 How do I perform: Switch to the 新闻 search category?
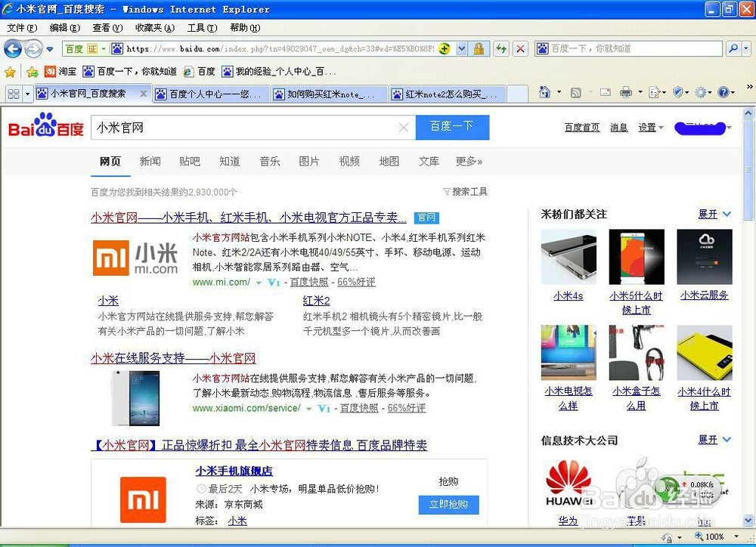coord(150,162)
